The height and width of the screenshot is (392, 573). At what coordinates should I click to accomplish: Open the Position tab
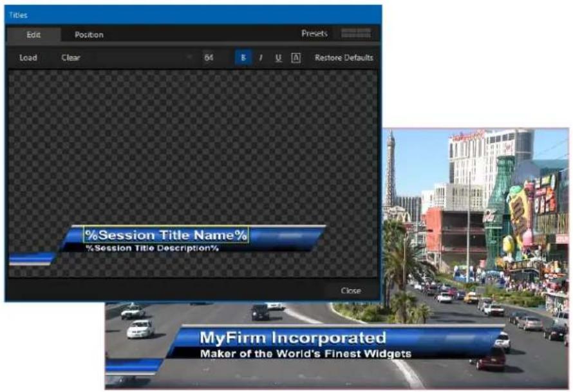click(x=89, y=35)
